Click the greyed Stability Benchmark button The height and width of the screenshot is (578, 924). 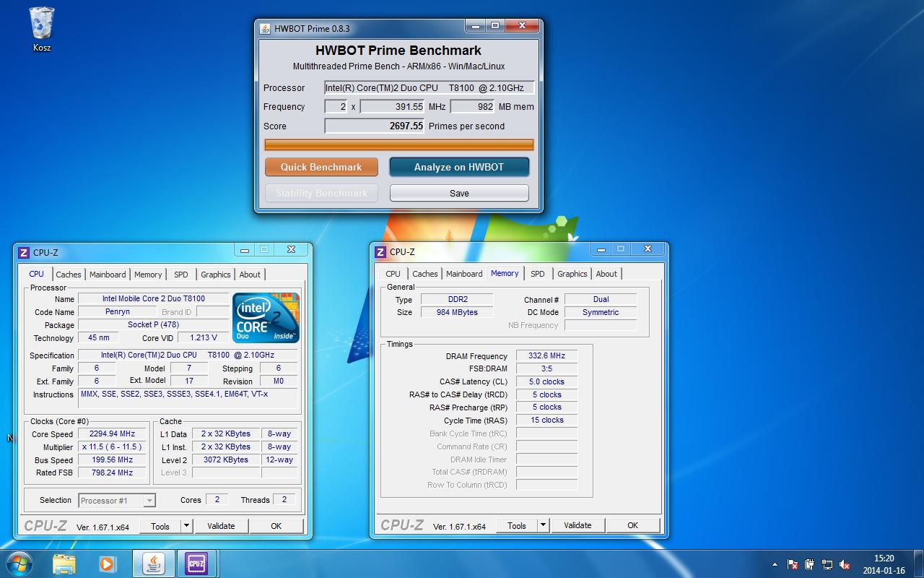pyautogui.click(x=321, y=193)
